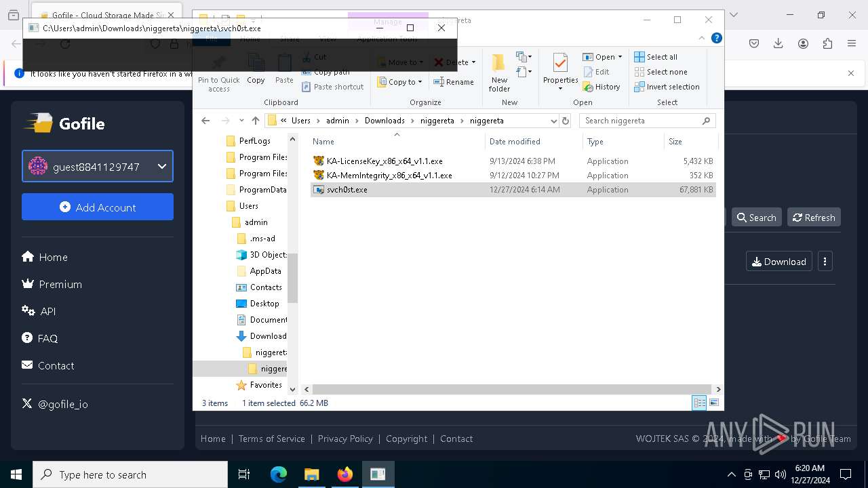
Task: Click the Copy icon in Explorer ribbon
Action: tap(256, 70)
